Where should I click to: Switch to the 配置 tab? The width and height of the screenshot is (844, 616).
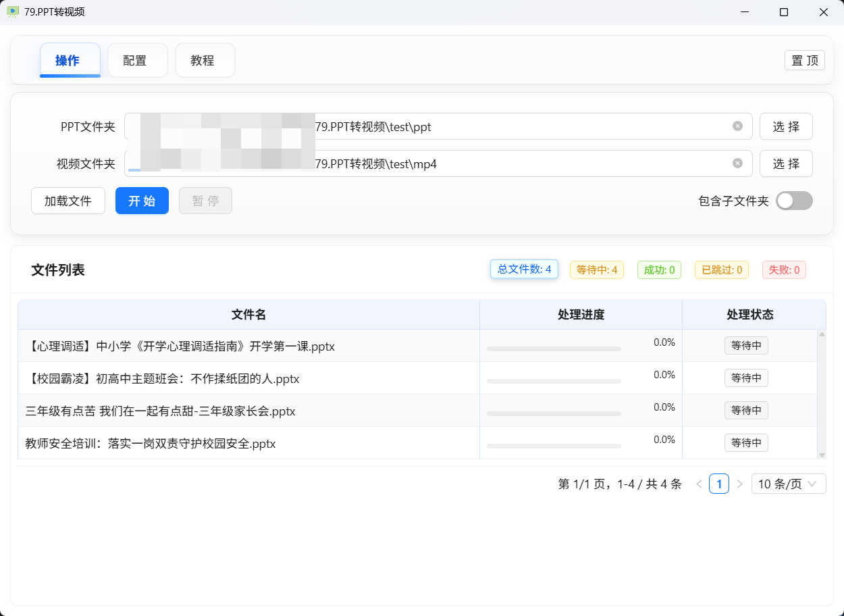[x=137, y=61]
